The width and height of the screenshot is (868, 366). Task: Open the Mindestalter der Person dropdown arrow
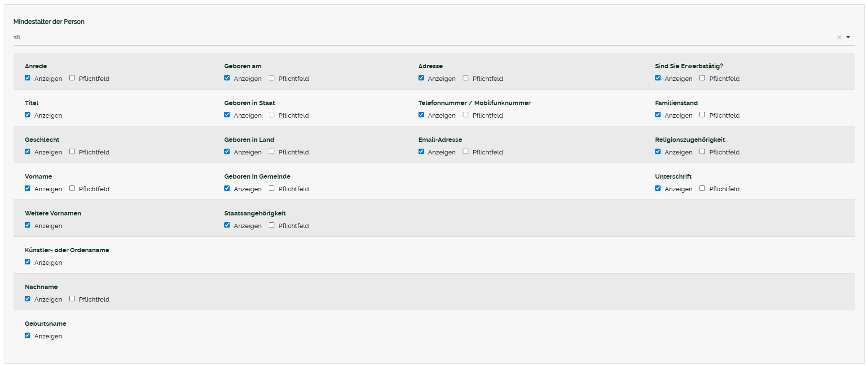(x=848, y=37)
